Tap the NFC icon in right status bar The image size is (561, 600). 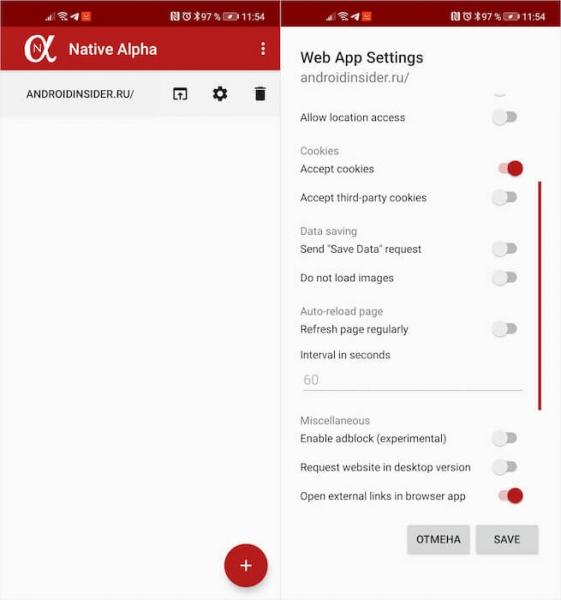(x=455, y=16)
